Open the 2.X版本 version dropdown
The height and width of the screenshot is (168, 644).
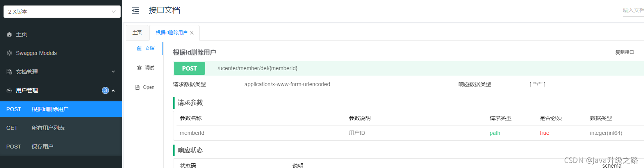click(x=62, y=12)
